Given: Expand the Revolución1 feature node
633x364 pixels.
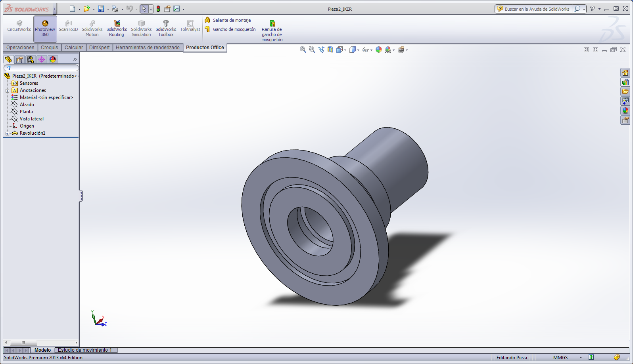Looking at the screenshot, I should tap(7, 133).
